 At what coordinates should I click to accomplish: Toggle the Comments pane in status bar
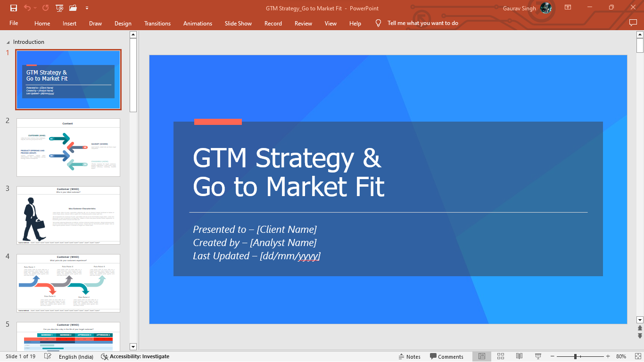point(446,357)
